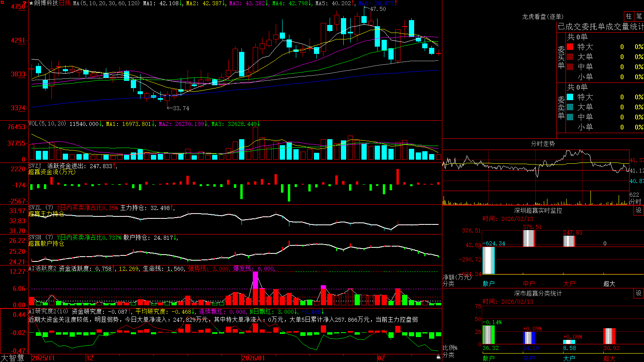Screen dimensions: 644x362
Task: Click the 生命线: 1.560 value
Action: pyautogui.click(x=164, y=269)
